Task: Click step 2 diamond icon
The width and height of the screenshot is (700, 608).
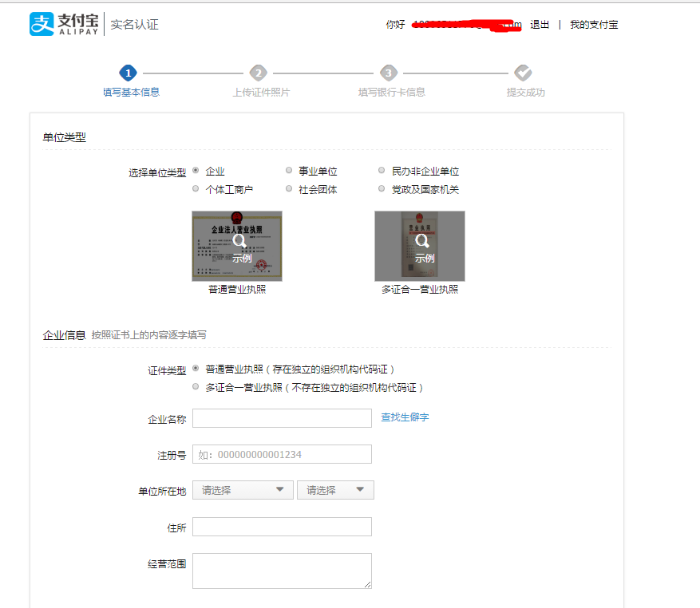Action: 258,73
